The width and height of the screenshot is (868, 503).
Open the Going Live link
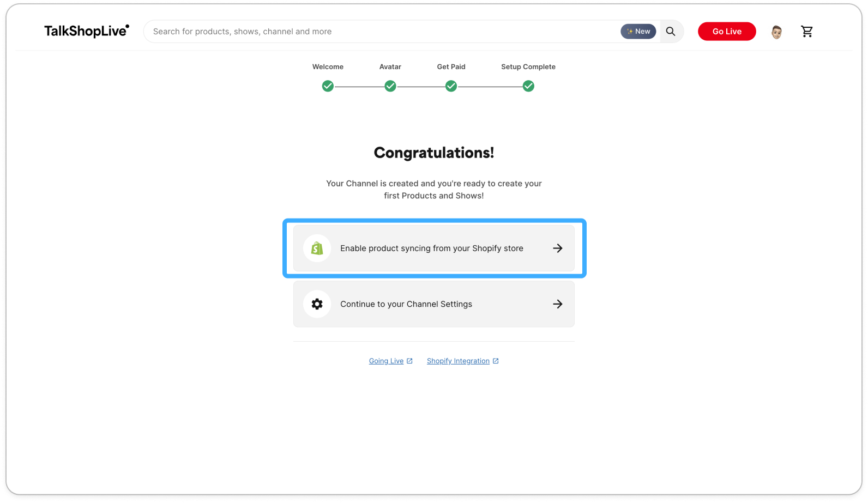point(386,361)
